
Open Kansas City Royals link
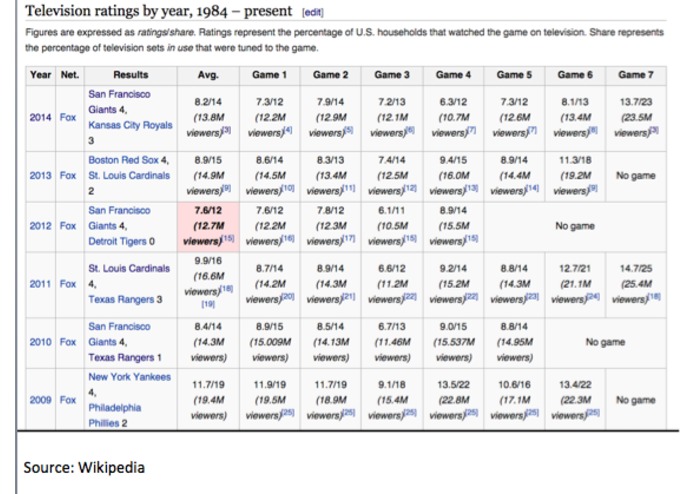click(x=130, y=125)
